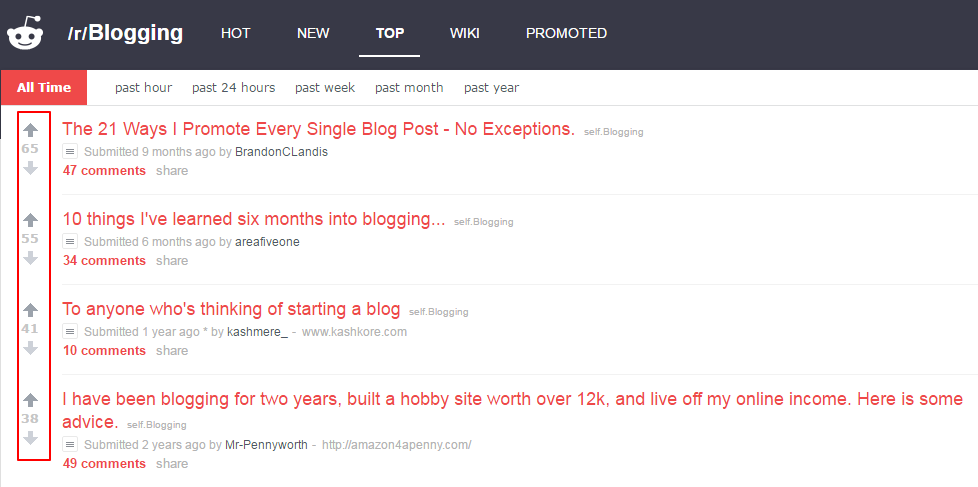Downvote 'To anyone who's thinking of starting' post
Screen dimensions: 978x487
coord(31,349)
